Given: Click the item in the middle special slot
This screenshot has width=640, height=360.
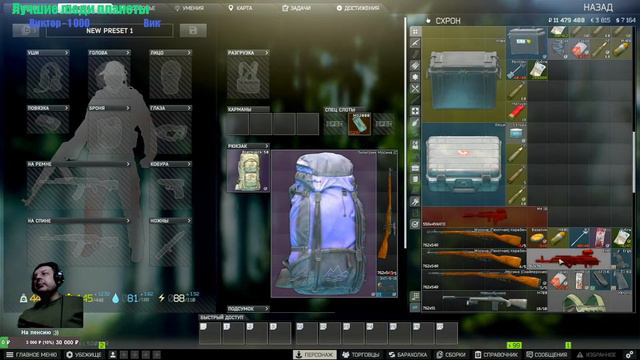Looking at the screenshot, I should (x=359, y=124).
